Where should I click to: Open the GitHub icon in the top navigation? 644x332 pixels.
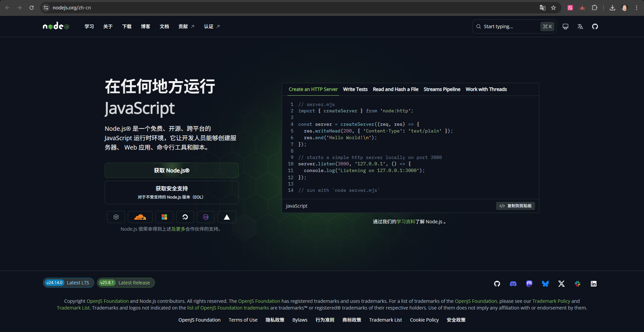click(x=595, y=26)
